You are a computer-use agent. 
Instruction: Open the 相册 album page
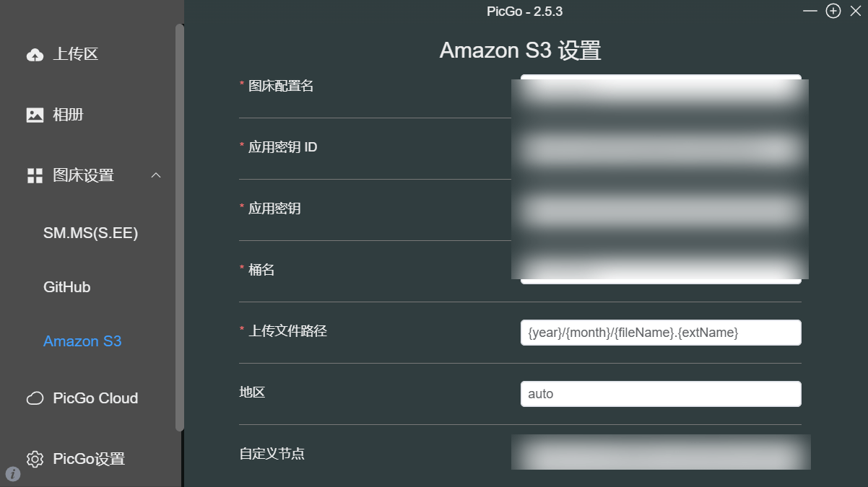click(x=68, y=115)
